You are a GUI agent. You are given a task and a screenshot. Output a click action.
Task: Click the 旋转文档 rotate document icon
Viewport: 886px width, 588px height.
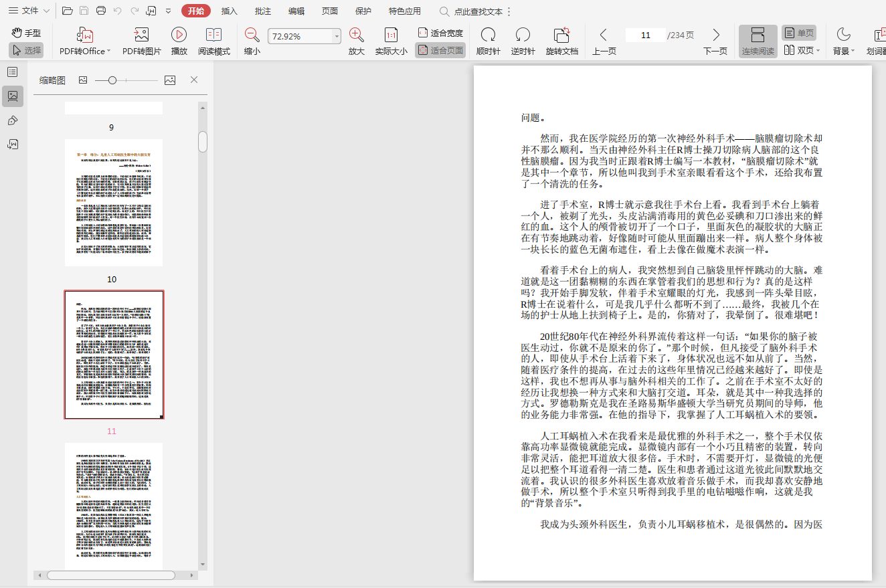(x=561, y=35)
